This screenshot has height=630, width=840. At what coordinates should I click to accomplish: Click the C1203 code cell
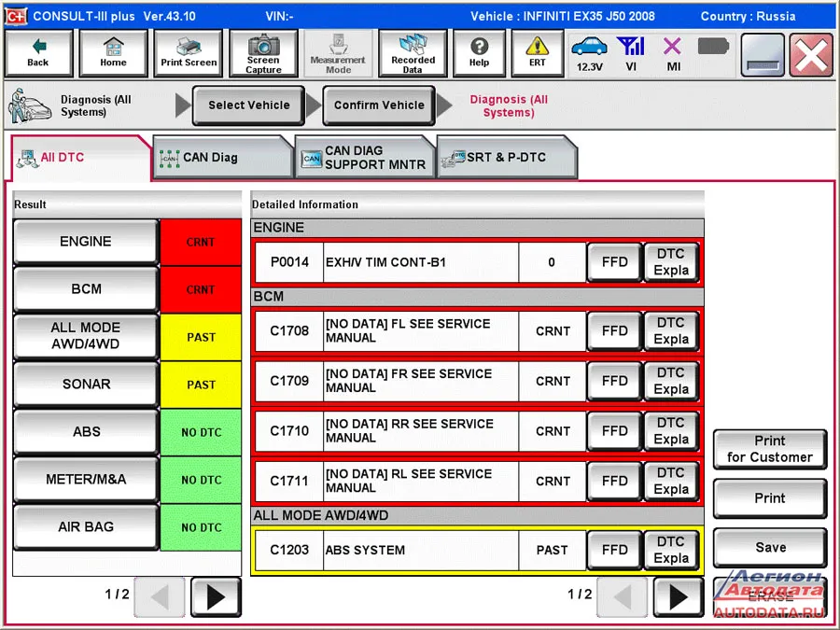pos(289,550)
